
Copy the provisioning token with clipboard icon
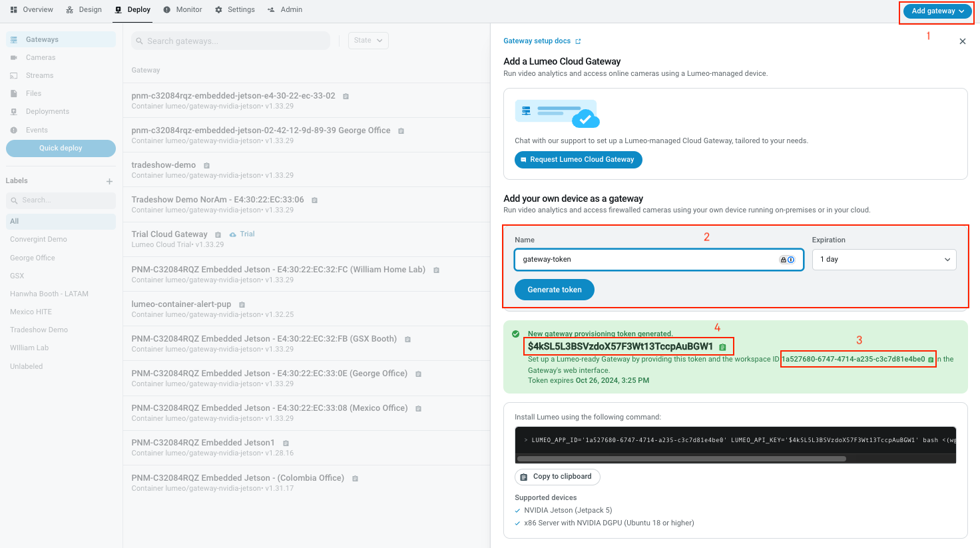tap(722, 347)
